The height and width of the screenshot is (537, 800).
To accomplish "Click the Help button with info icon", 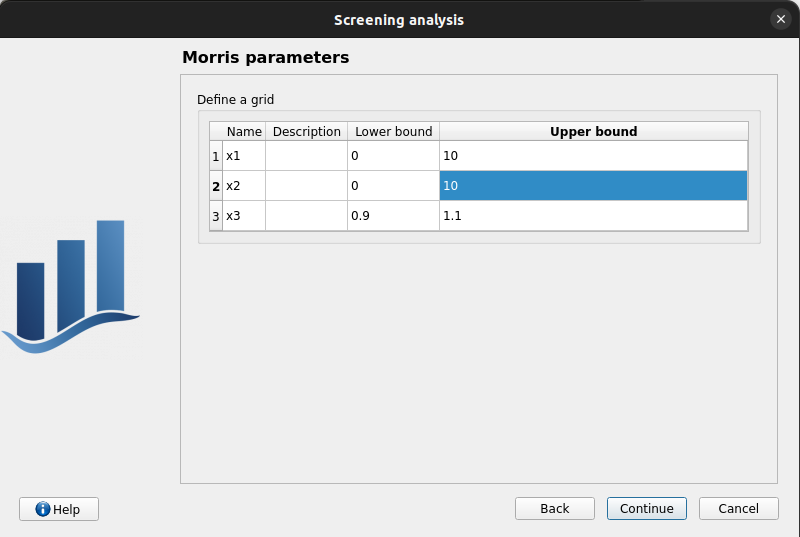I will (58, 509).
